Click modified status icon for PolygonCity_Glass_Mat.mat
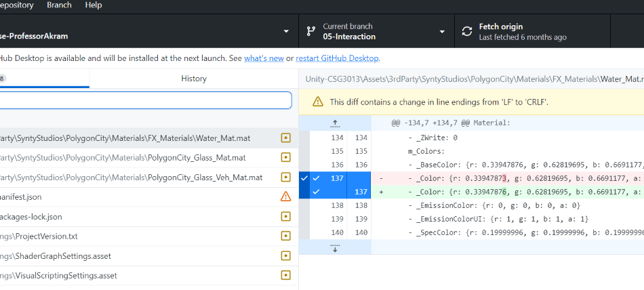The height and width of the screenshot is (290, 644). 285,158
